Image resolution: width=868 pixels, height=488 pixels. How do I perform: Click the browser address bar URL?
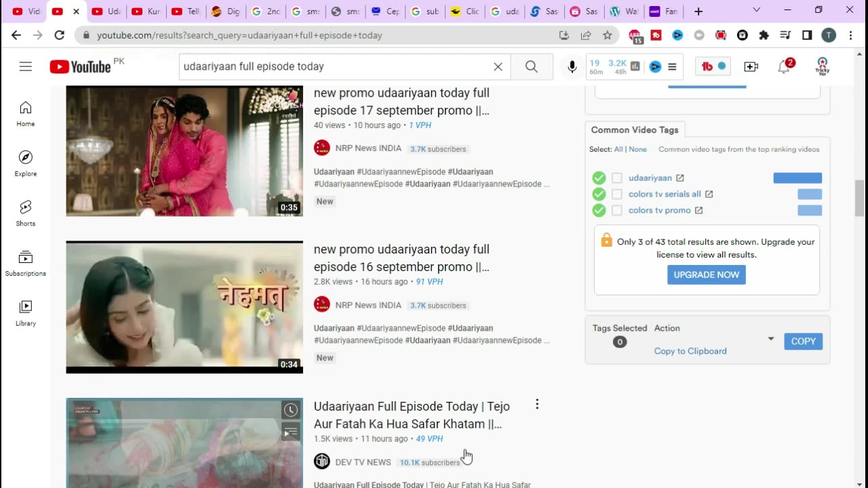pyautogui.click(x=239, y=35)
